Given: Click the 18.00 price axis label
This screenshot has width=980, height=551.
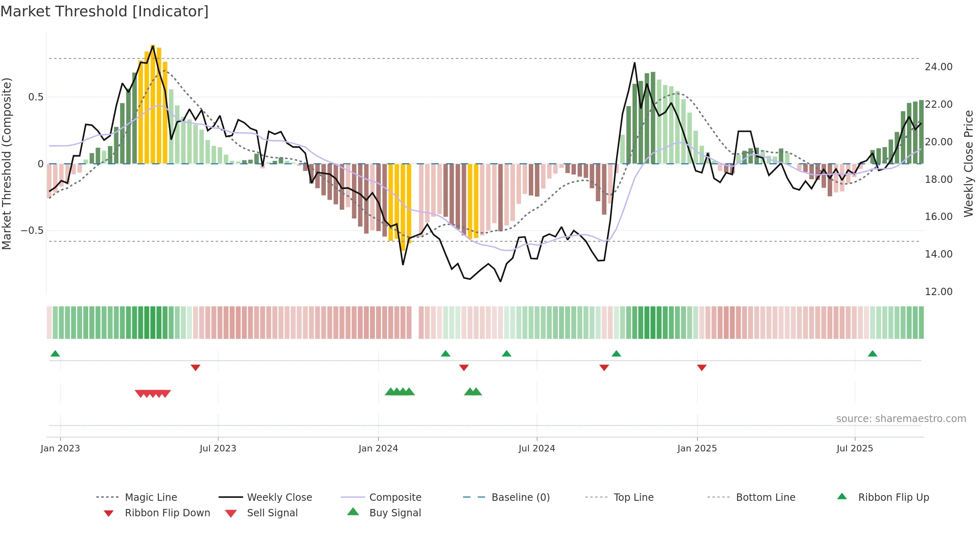Looking at the screenshot, I should [x=939, y=180].
